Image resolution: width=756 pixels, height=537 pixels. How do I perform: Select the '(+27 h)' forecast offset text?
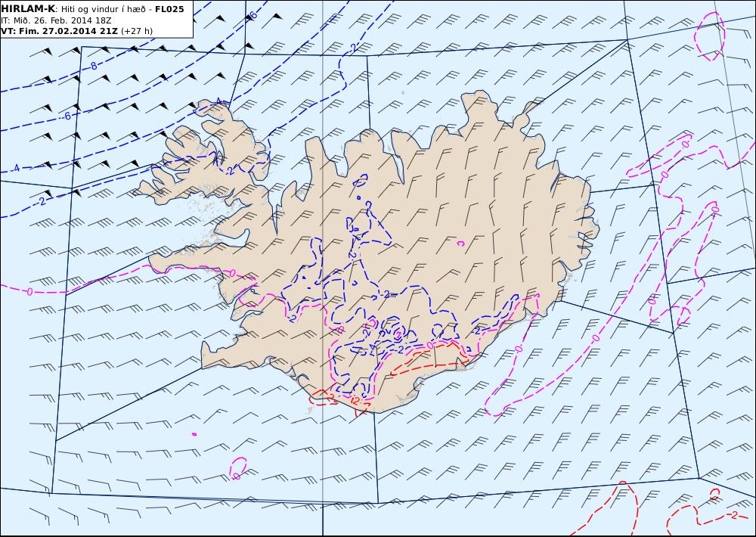tap(137, 31)
